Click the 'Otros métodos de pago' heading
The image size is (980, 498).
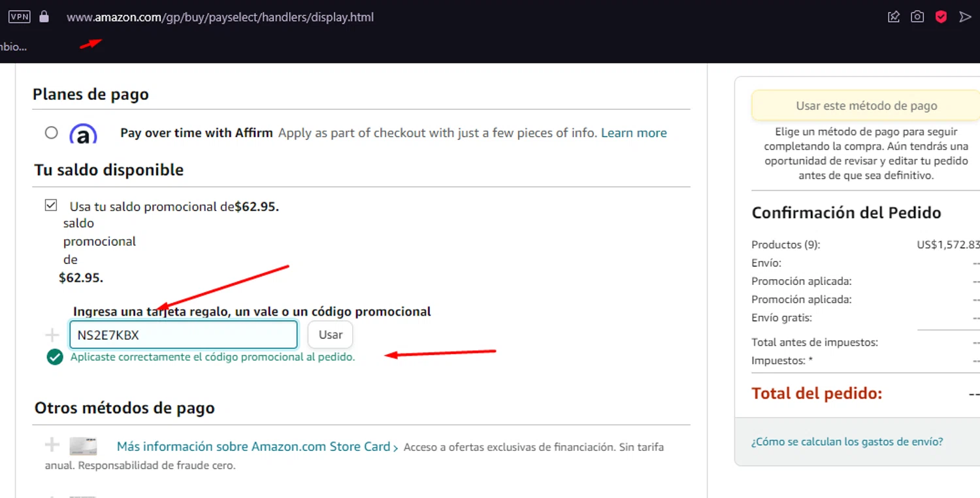pos(125,408)
